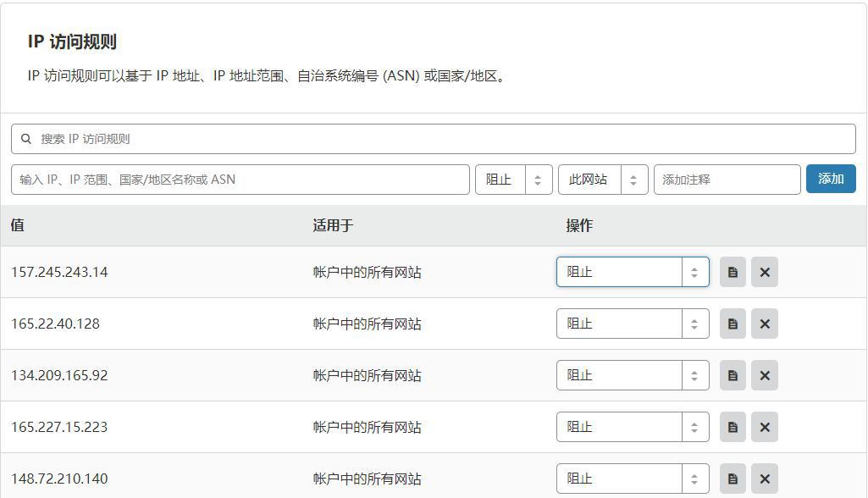
Task: Click the 添加 button
Action: click(831, 179)
